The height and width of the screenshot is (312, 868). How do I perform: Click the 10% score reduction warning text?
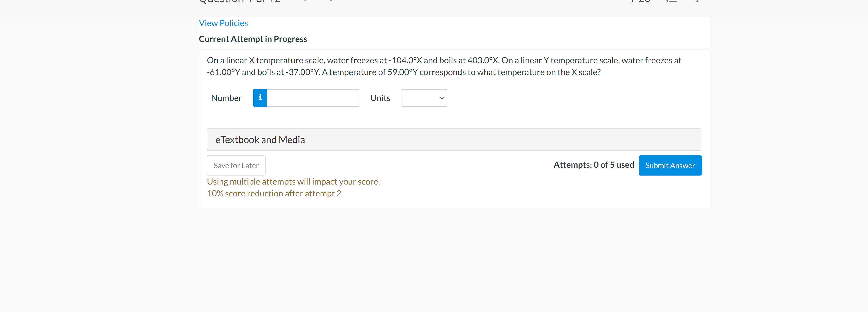274,193
